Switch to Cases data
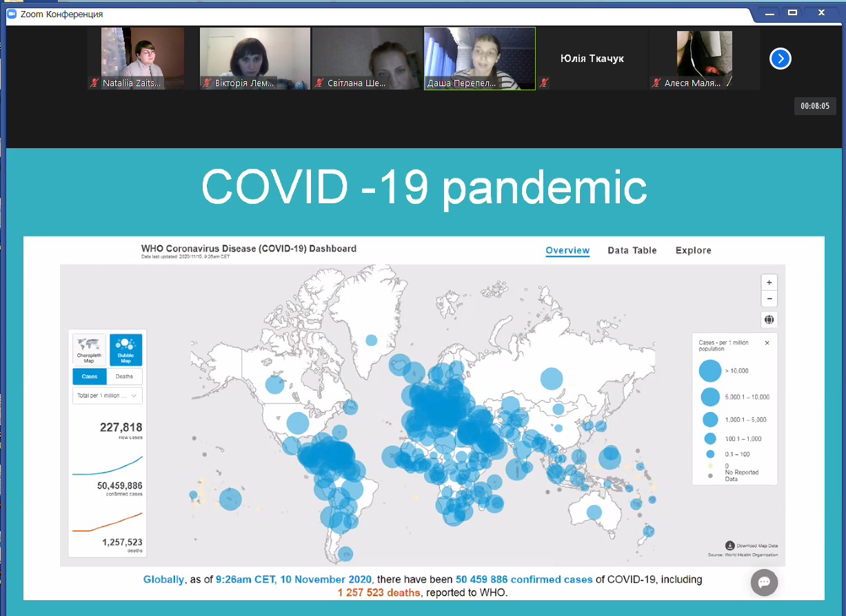 (x=90, y=376)
